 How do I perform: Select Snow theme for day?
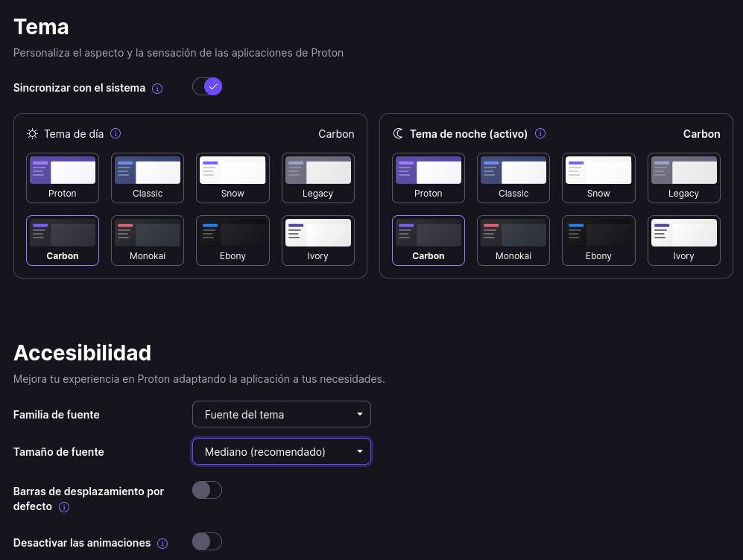pyautogui.click(x=233, y=178)
